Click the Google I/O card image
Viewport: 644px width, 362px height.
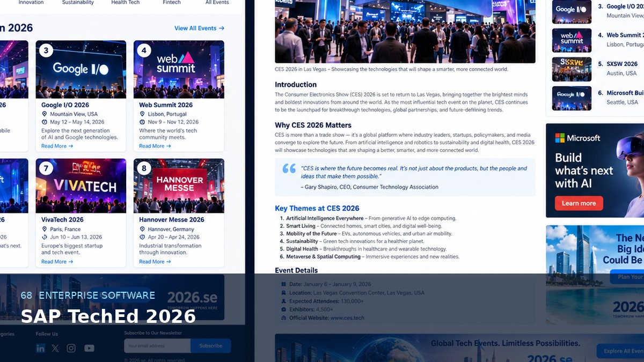click(x=81, y=69)
